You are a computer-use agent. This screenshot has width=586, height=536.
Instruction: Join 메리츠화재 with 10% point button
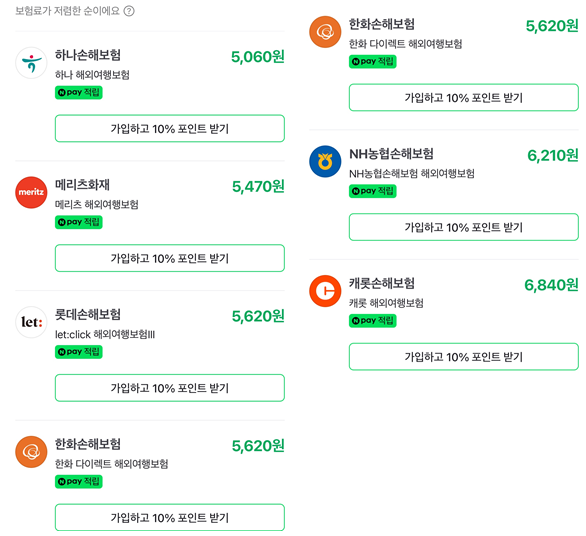coord(170,258)
